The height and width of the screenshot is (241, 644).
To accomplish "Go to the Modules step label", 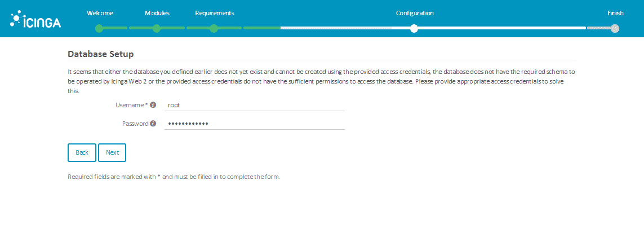I will (157, 13).
